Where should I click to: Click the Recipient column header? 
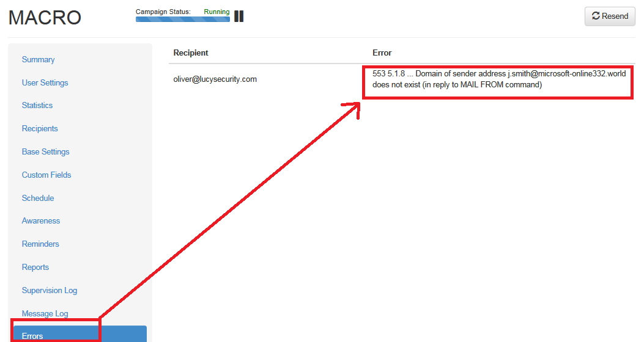click(x=191, y=53)
